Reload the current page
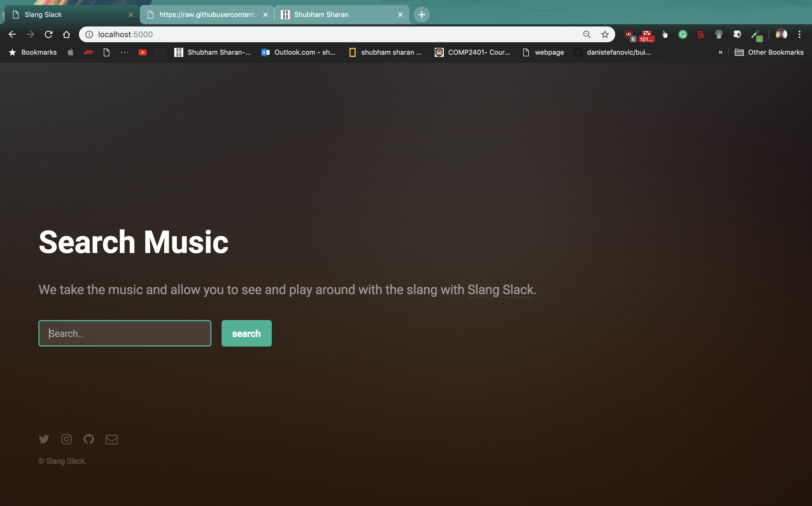Screen dimensions: 812x506 point(48,34)
